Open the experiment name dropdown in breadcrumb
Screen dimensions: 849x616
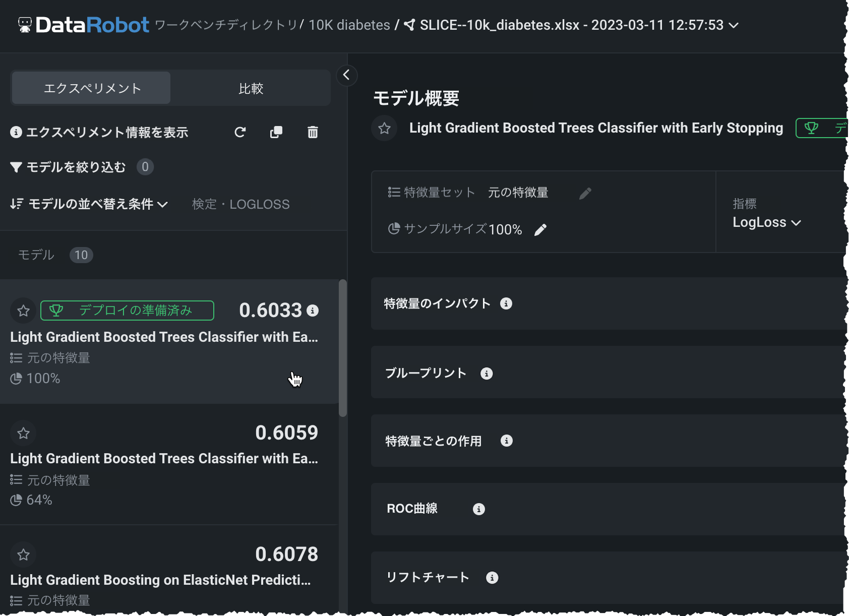734,25
